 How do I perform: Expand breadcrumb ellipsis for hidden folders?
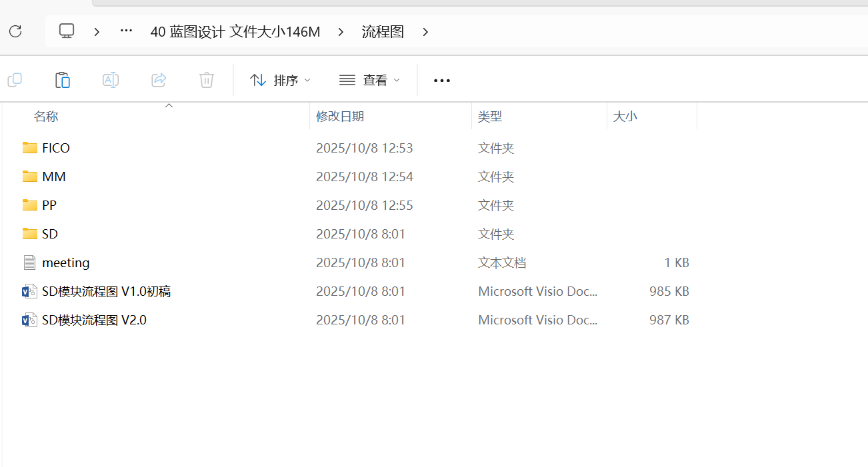(126, 31)
